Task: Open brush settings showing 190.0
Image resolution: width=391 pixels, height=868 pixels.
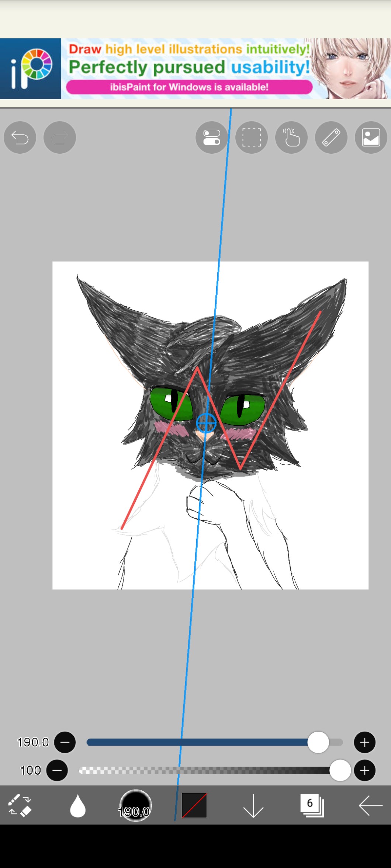Action: click(135, 805)
